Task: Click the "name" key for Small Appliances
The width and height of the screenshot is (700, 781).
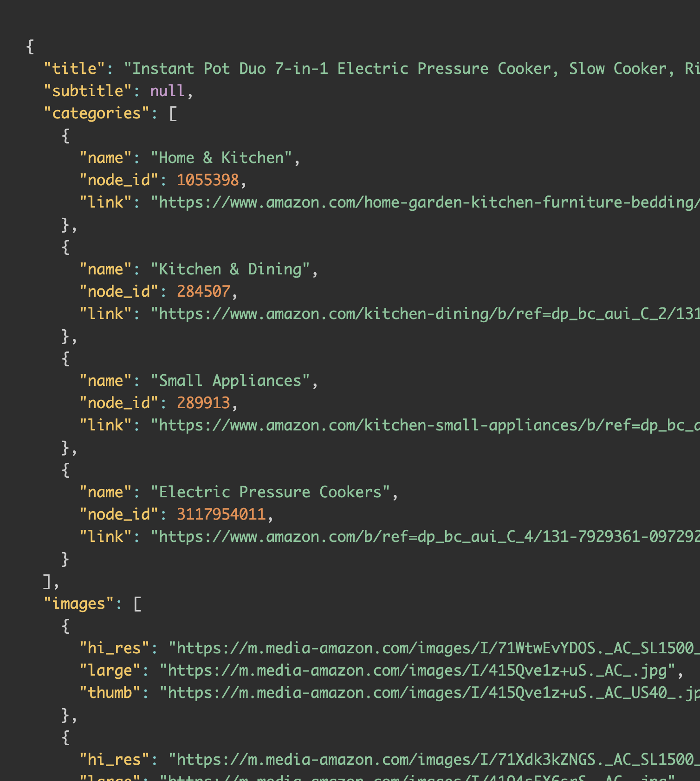Action: 105,381
